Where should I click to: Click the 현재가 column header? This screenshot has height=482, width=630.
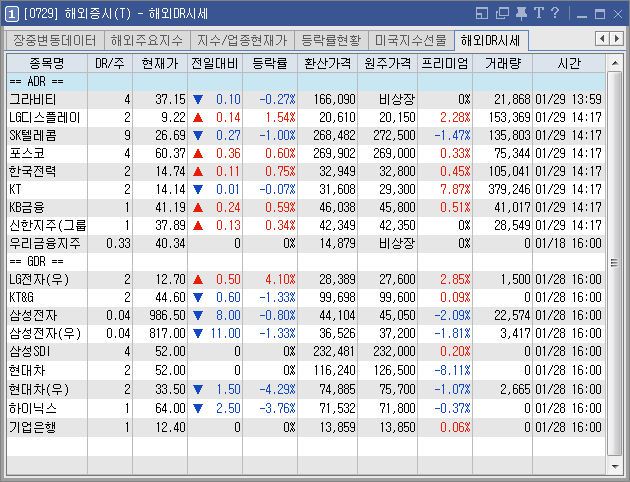pyautogui.click(x=160, y=63)
